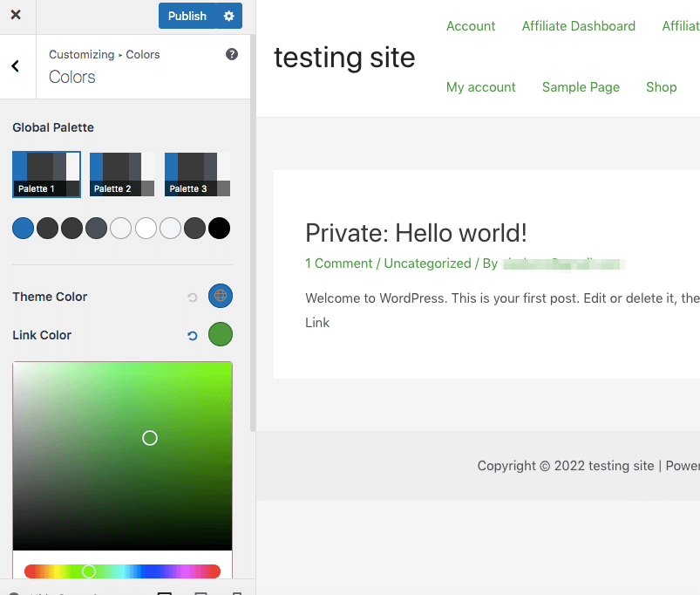Viewport: 700px width, 595px height.
Task: Click the Publish button
Action: pos(187,16)
